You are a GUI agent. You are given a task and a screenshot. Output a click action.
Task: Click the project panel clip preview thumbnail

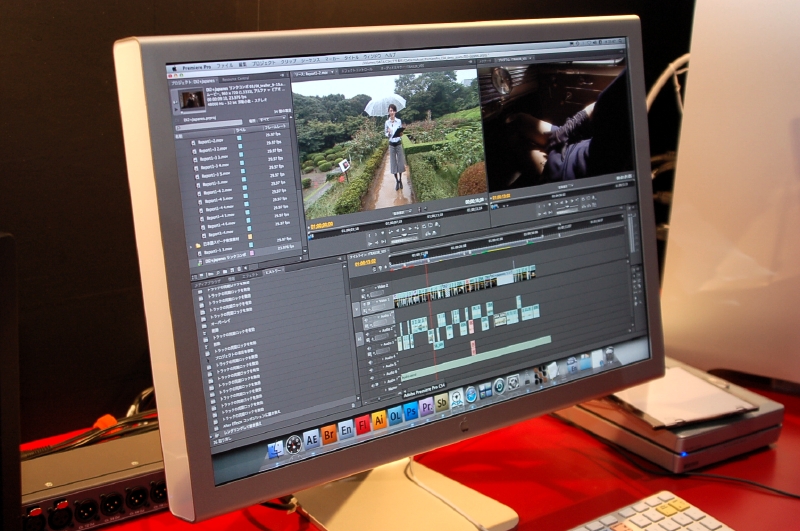point(192,98)
